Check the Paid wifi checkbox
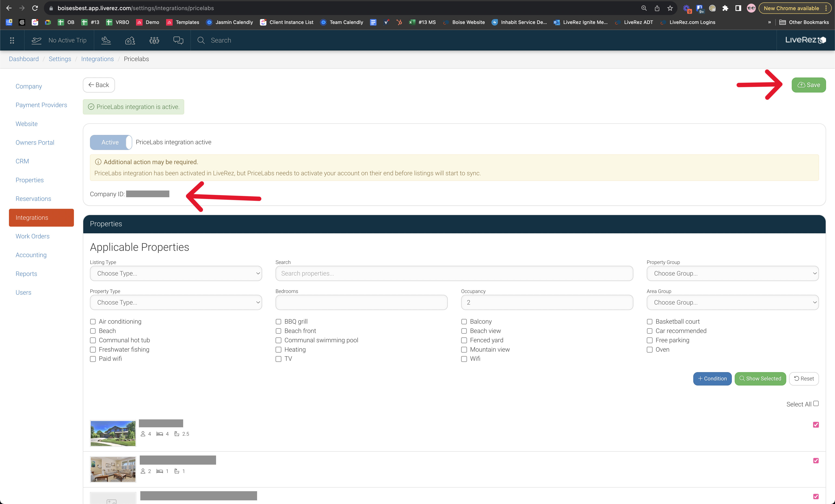The width and height of the screenshot is (835, 504). pos(93,359)
